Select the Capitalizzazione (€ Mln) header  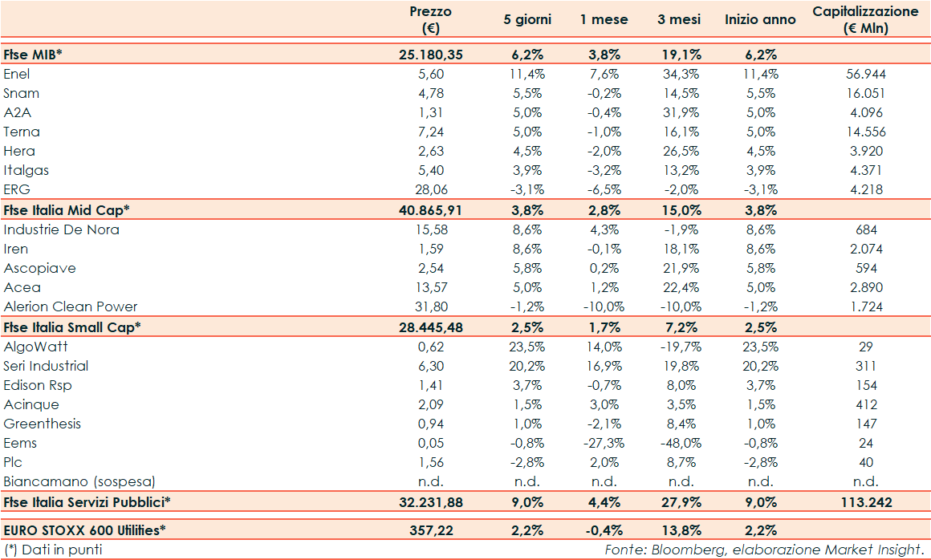click(x=864, y=20)
